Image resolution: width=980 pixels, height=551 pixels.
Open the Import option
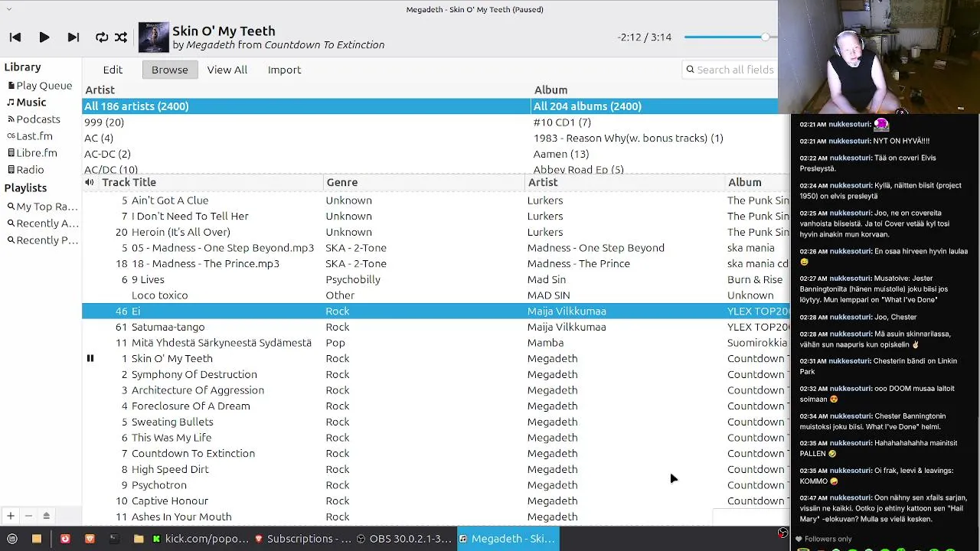(x=284, y=70)
